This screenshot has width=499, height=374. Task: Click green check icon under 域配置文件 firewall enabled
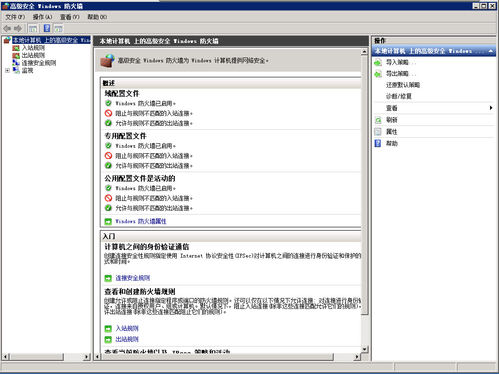click(x=108, y=103)
